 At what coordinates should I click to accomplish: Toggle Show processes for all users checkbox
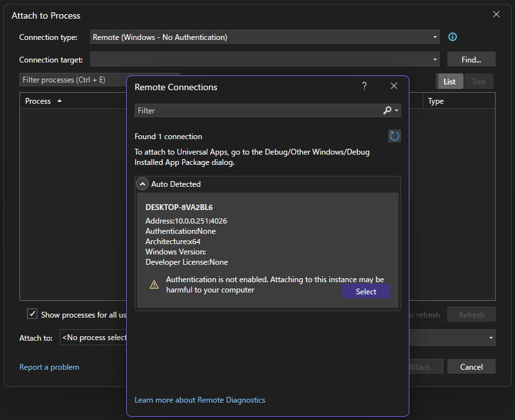pos(32,314)
